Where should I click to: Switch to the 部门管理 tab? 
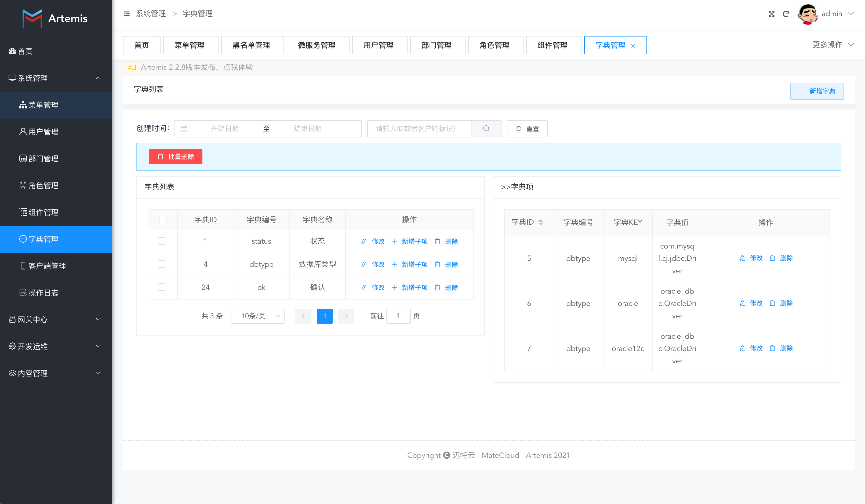438,45
